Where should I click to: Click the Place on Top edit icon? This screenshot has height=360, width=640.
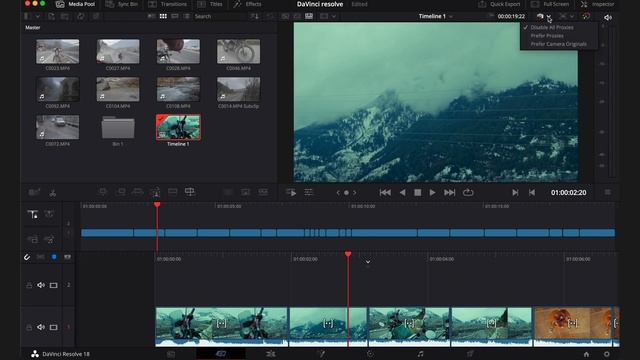173,192
